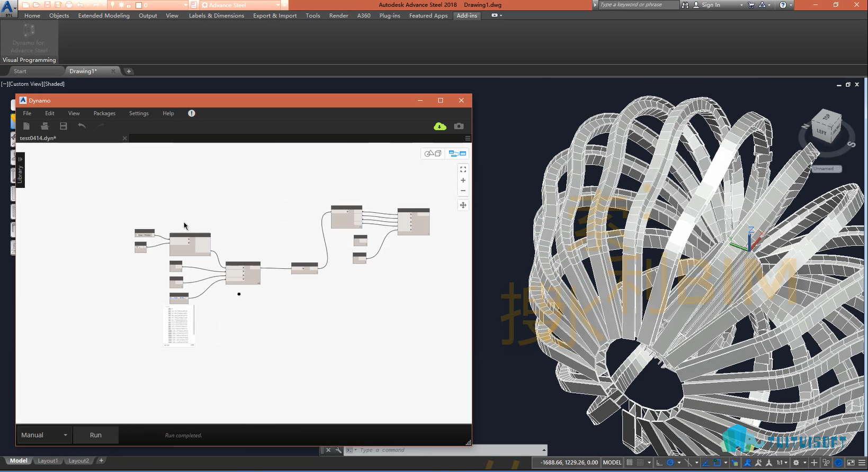The image size is (868, 472).
Task: Click the Dynamo open file icon
Action: [44, 126]
